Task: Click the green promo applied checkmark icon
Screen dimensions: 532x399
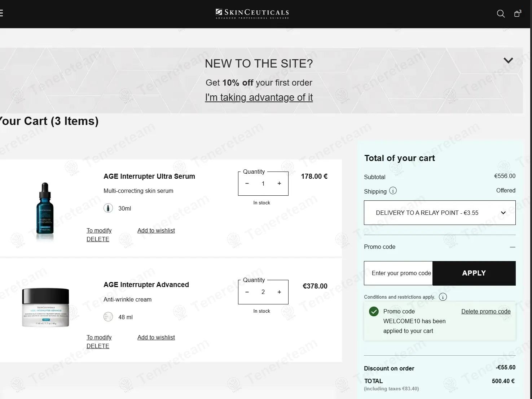Action: pyautogui.click(x=374, y=311)
